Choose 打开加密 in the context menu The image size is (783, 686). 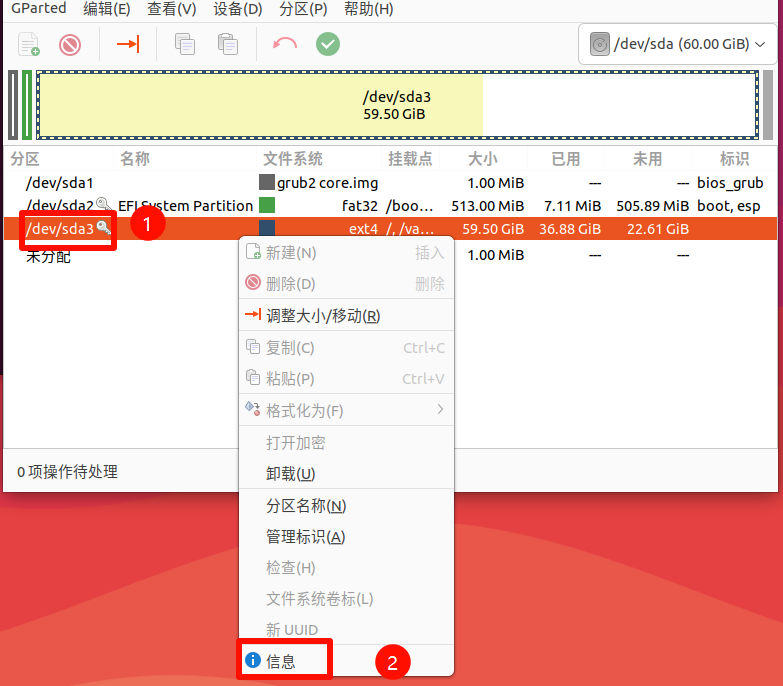[x=347, y=442]
